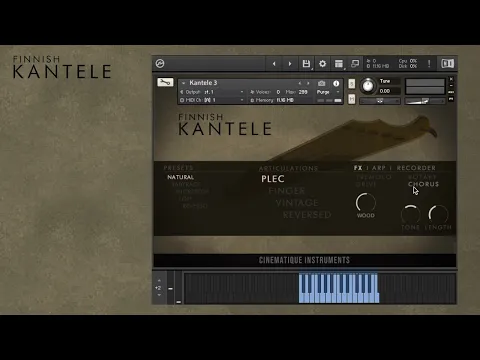Click the Tune value 0.00 field

(389, 91)
